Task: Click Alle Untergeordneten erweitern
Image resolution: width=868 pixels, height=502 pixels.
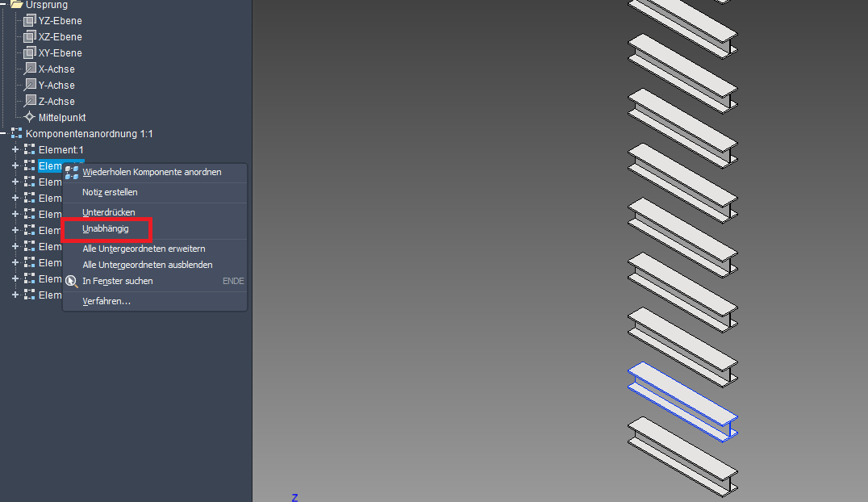Action: [155, 249]
